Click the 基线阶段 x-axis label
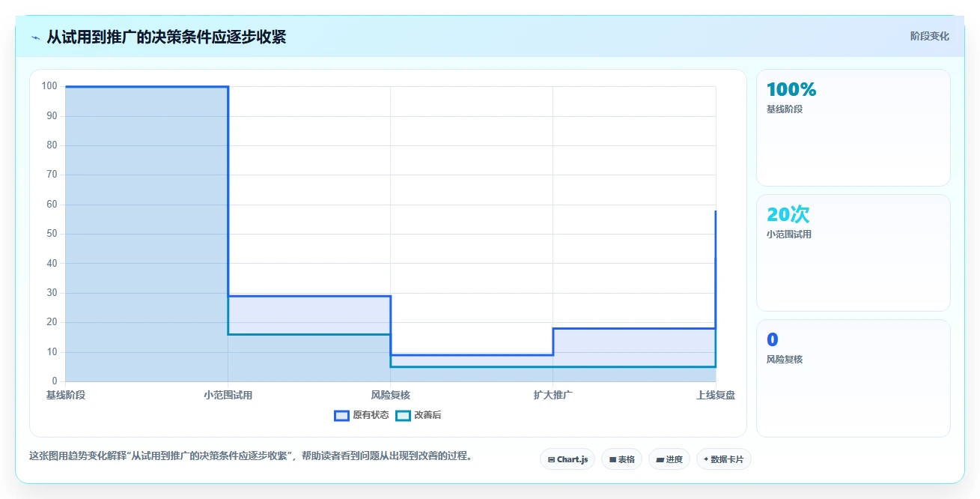This screenshot has width=980, height=499. [x=66, y=395]
